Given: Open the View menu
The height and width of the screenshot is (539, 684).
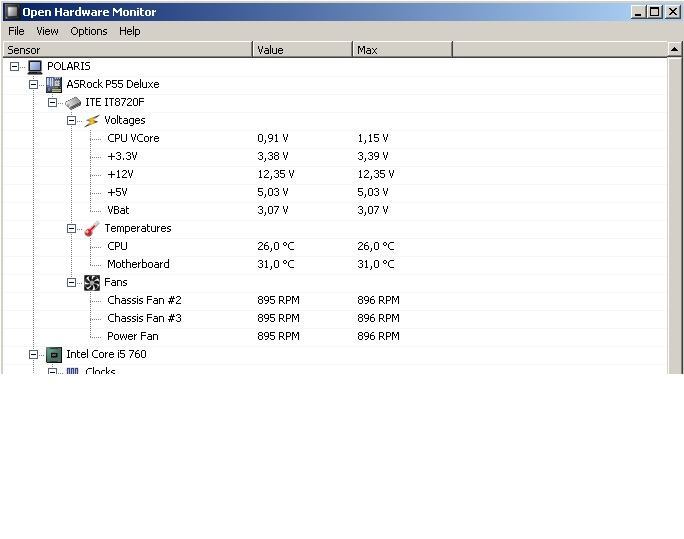Looking at the screenshot, I should click(47, 31).
